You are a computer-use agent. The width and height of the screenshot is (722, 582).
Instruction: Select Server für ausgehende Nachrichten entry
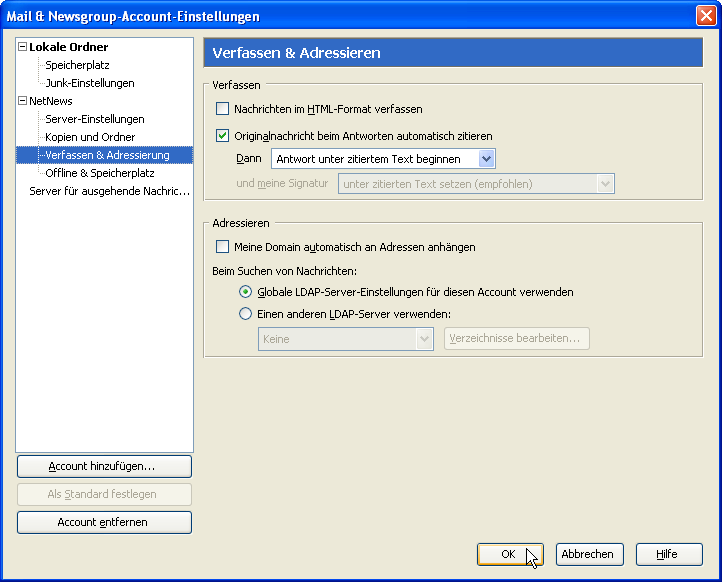click(x=109, y=191)
